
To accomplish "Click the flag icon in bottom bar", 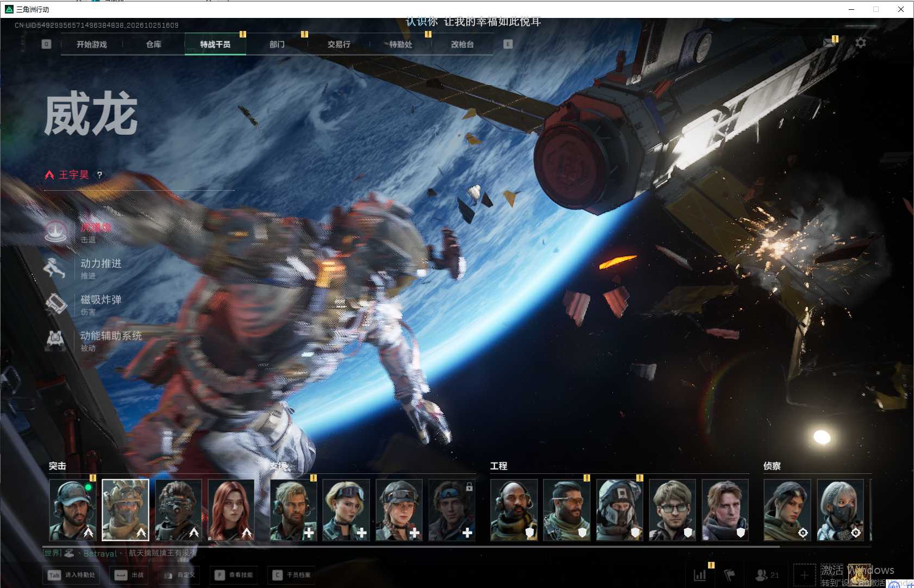I will [730, 575].
